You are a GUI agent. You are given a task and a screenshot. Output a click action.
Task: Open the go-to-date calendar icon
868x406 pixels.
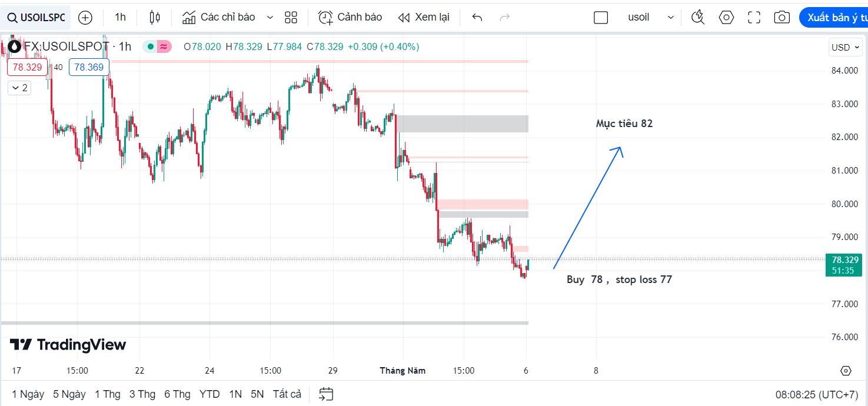click(x=326, y=394)
